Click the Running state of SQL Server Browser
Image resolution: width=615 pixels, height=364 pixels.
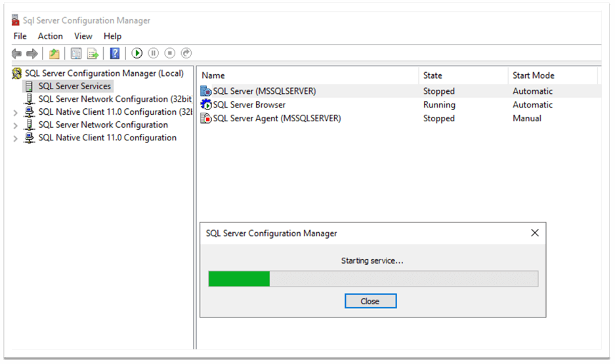coord(439,105)
